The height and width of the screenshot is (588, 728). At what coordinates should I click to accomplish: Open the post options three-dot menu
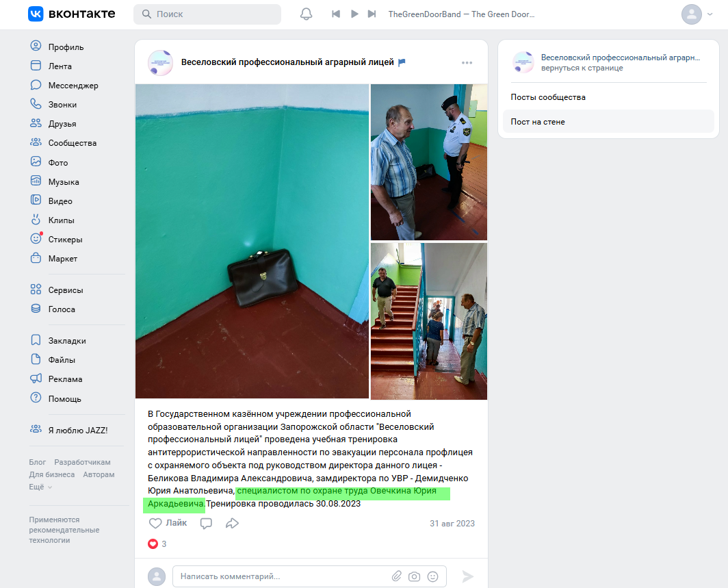click(x=467, y=62)
